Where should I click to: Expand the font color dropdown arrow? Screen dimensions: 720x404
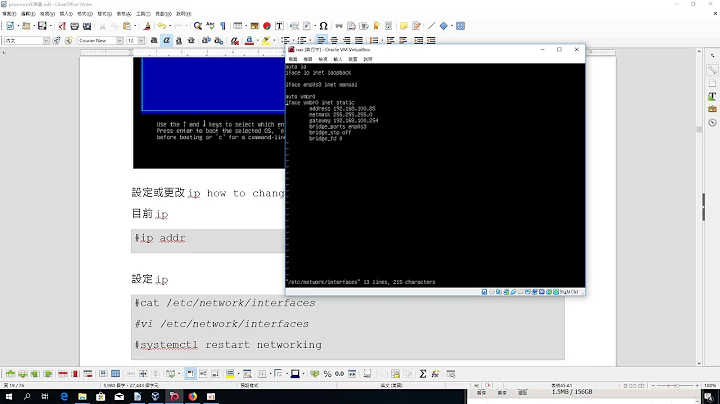click(x=257, y=40)
